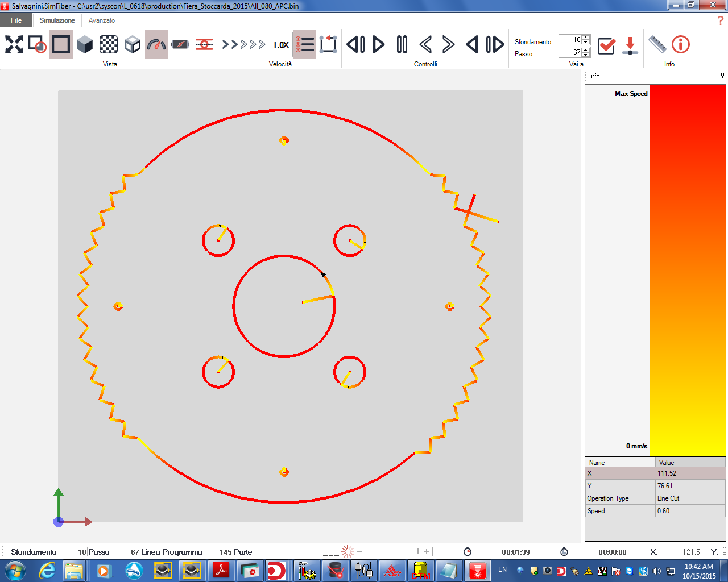Click the elapsed time stopwatch icon
This screenshot has height=582, width=728.
[x=468, y=551]
